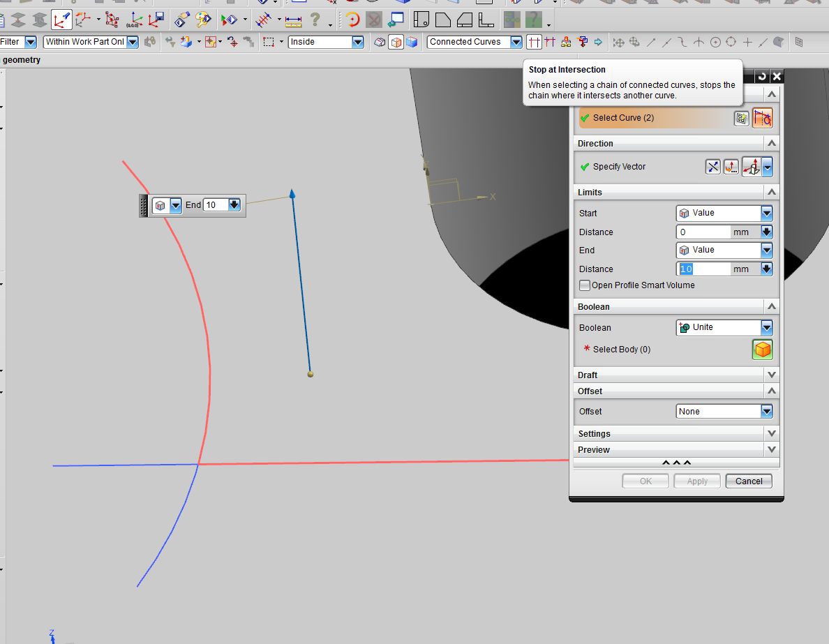Image resolution: width=829 pixels, height=644 pixels.
Task: Enable Open Profile Smart Volume checkbox
Action: pos(584,285)
